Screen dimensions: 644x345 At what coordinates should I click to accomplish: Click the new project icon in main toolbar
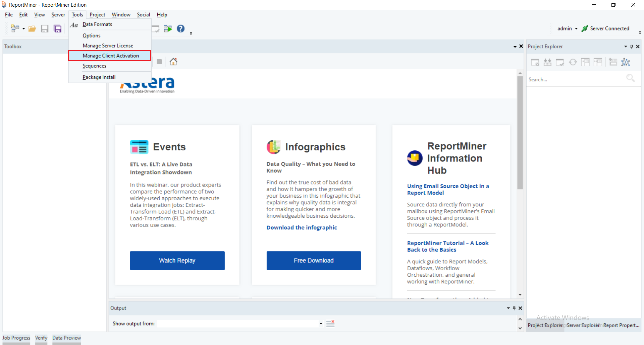[x=15, y=29]
